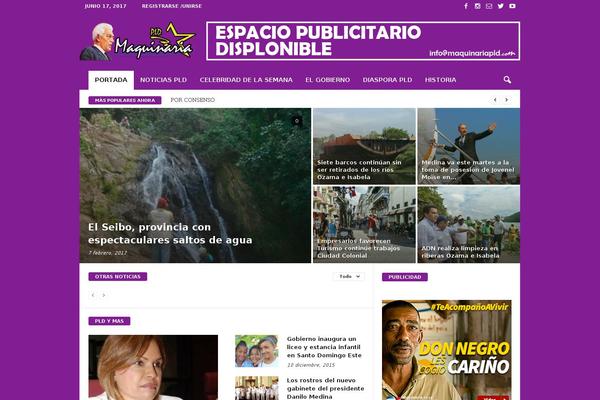
Task: Open Noticias PLD menu item
Action: 163,80
